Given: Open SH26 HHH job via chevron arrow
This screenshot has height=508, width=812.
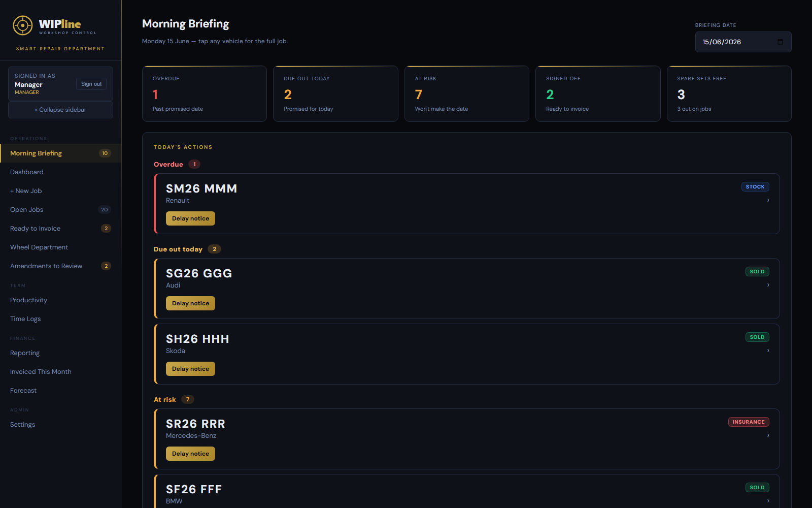Looking at the screenshot, I should pos(768,351).
